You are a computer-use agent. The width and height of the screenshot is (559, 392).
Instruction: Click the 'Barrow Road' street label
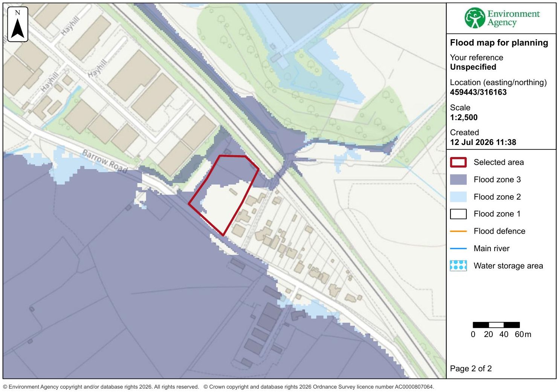pos(104,161)
